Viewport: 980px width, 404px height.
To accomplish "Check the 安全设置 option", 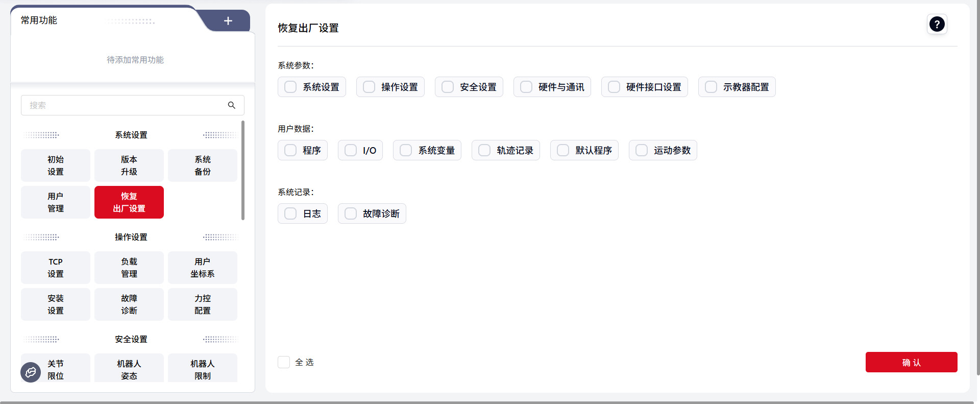I will 448,87.
